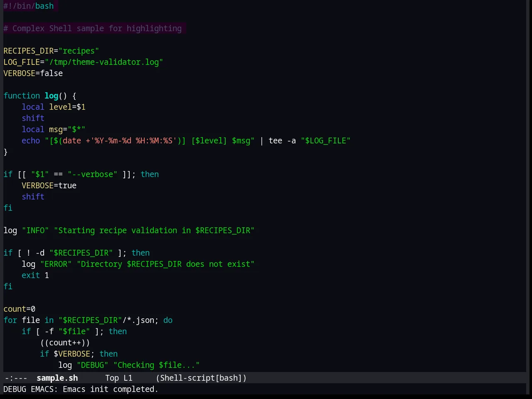Viewport: 532px width, 399px height.
Task: Click the VERBOSE=false line
Action: [x=33, y=73]
